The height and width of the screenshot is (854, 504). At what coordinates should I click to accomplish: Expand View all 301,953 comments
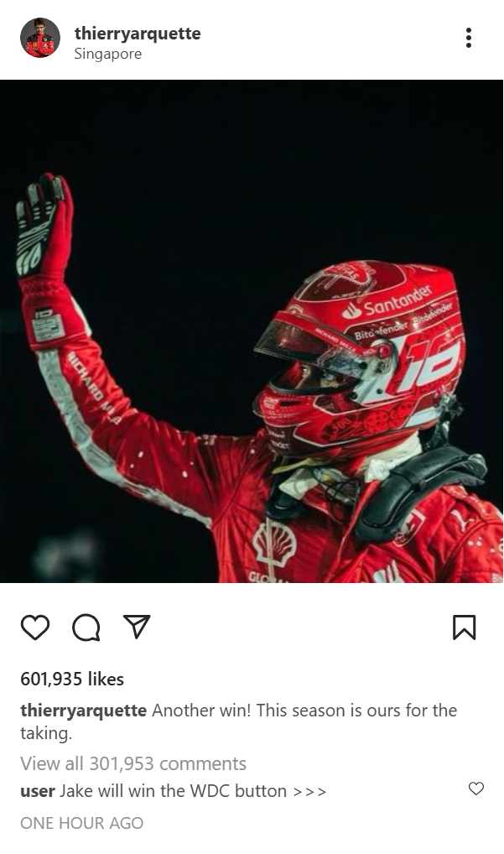tap(133, 763)
